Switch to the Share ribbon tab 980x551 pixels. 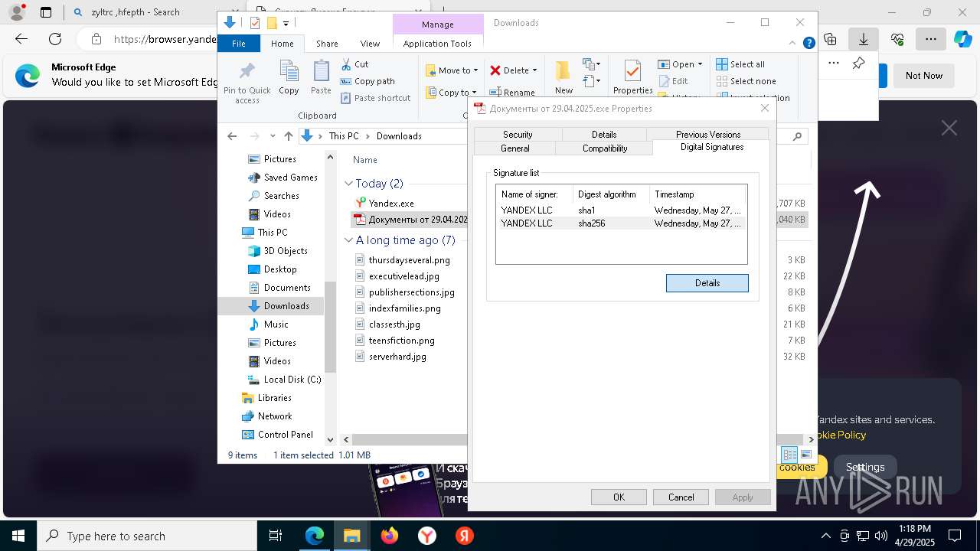click(327, 44)
